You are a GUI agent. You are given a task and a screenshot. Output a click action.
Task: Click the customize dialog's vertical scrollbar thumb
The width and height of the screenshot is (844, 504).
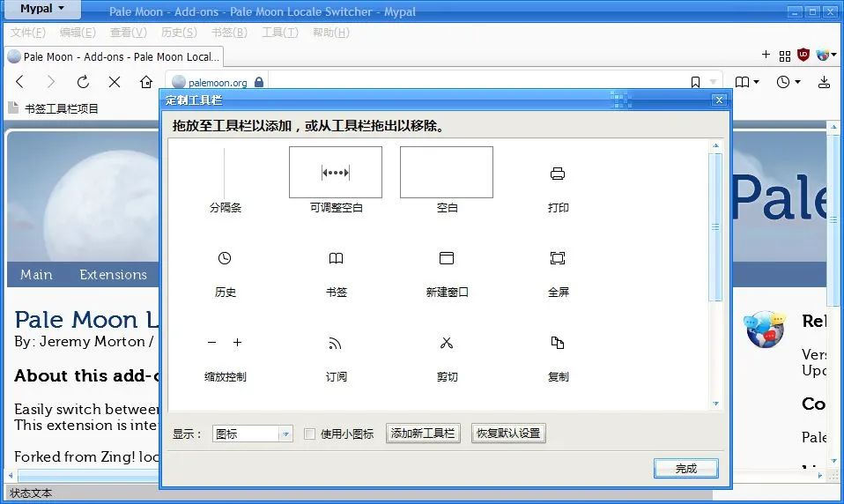pyautogui.click(x=716, y=226)
